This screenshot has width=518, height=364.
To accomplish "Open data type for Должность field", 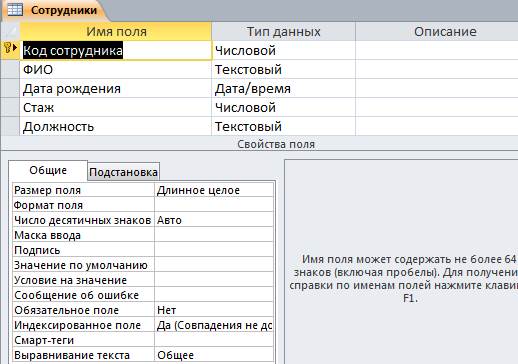I will (283, 127).
